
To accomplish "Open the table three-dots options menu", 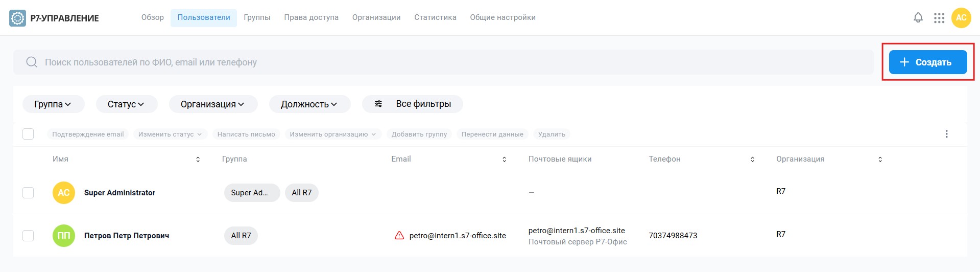I will click(x=946, y=134).
